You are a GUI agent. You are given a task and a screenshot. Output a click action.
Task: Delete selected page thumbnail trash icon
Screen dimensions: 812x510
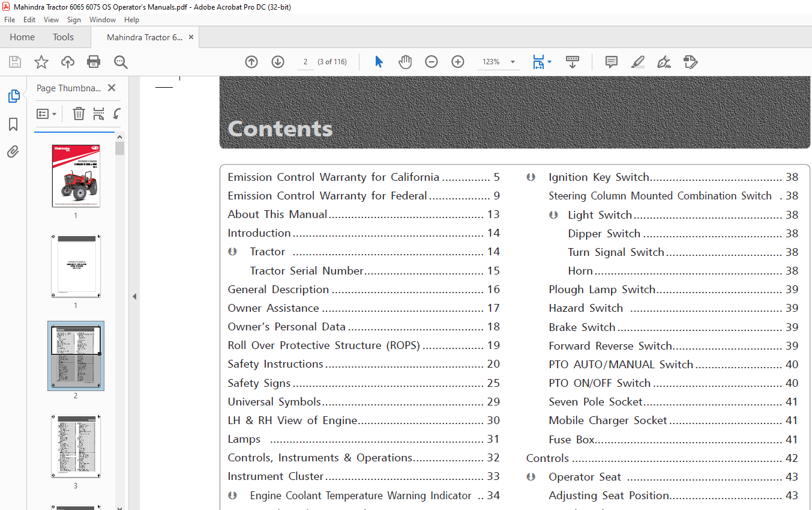point(79,114)
